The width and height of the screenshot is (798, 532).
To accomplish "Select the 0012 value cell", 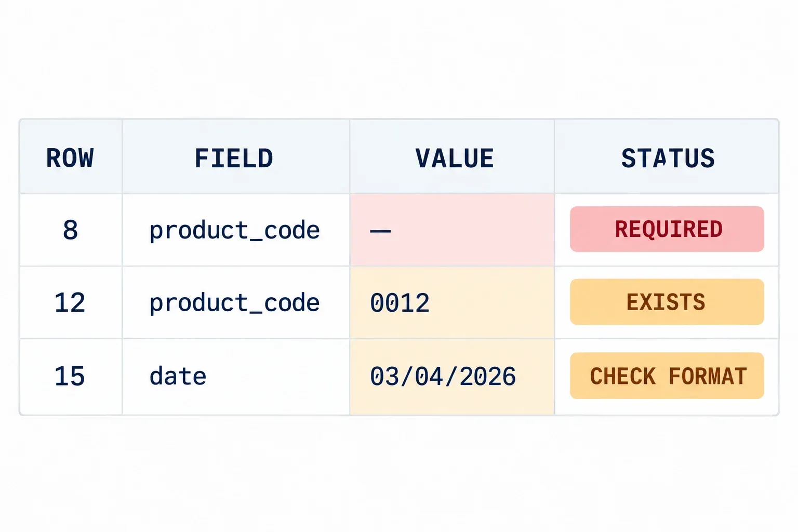I will 452,302.
